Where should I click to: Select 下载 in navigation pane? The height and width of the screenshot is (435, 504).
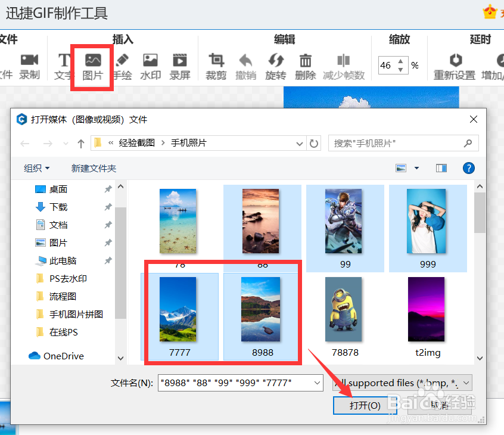(58, 207)
